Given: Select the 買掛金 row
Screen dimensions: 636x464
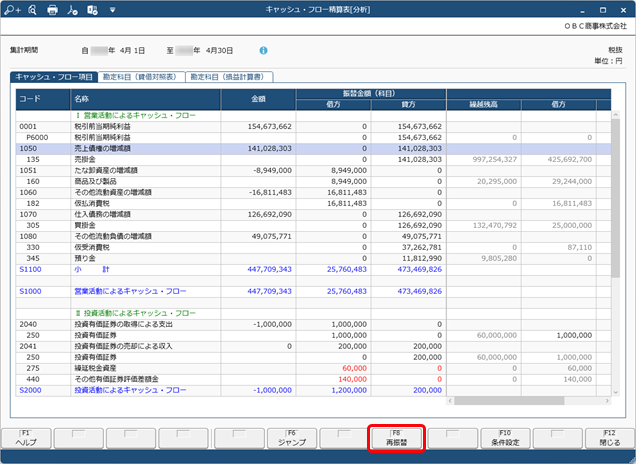Looking at the screenshot, I should tap(313, 225).
